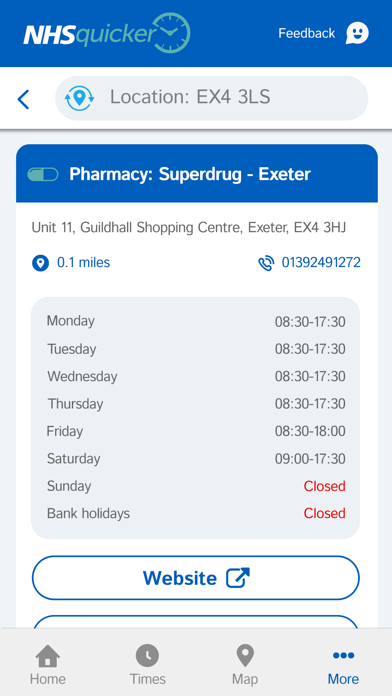This screenshot has width=392, height=696.
Task: Tap the Pharmacy: Superdrug - Exeter header
Action: point(197,174)
